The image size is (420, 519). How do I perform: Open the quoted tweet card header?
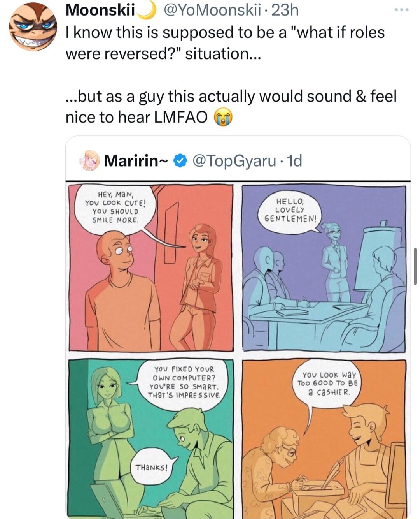pos(238,160)
